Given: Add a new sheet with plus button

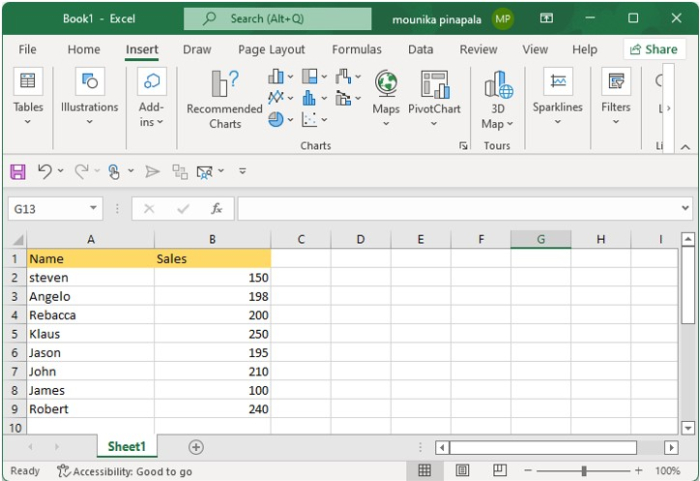Looking at the screenshot, I should tap(196, 447).
